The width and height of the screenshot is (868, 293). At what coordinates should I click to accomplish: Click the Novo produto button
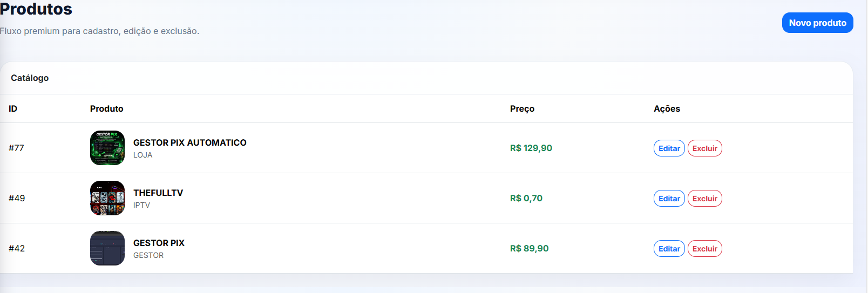click(817, 23)
